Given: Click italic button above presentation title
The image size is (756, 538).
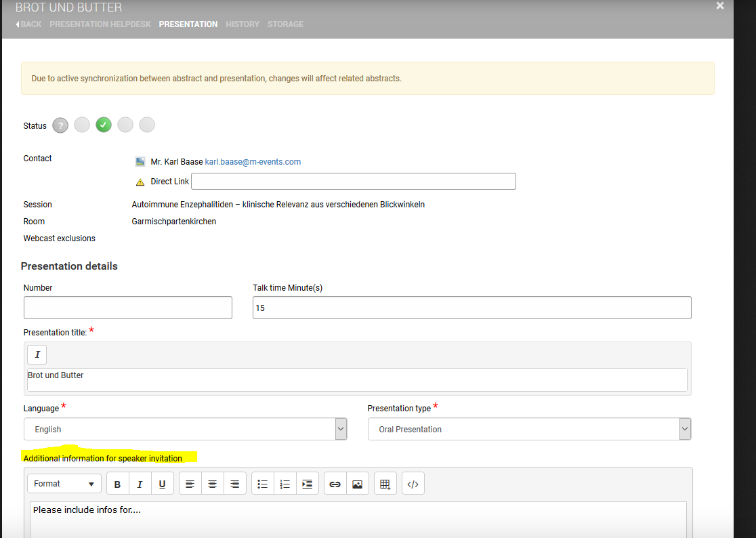Looking at the screenshot, I should pos(37,354).
